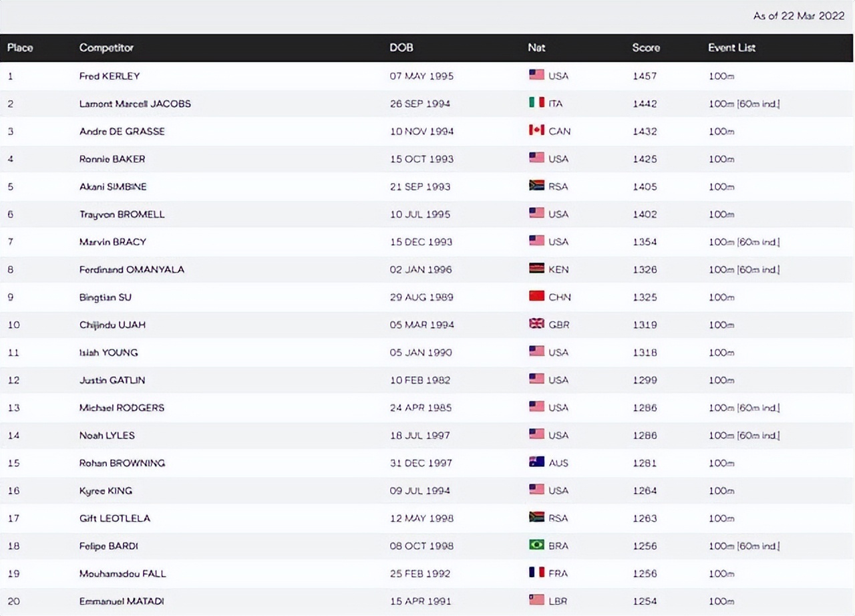Click Ferdinand OMANYALA's score 1326
855x616 pixels.
coord(645,270)
